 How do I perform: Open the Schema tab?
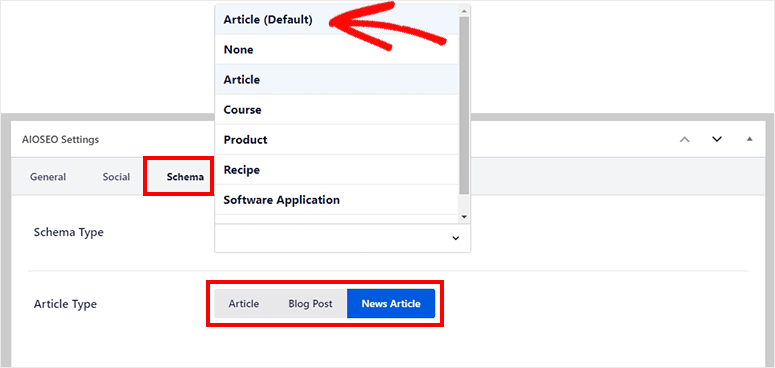click(185, 177)
